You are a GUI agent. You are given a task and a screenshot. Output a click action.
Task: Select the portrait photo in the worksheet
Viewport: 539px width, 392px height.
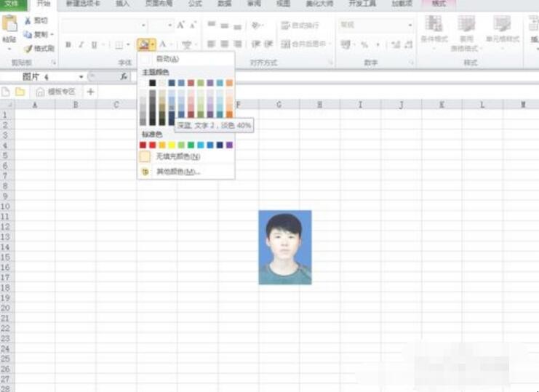[285, 247]
